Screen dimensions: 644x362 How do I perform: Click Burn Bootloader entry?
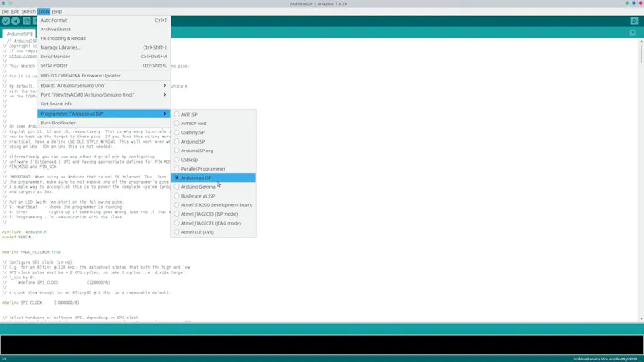click(x=104, y=123)
